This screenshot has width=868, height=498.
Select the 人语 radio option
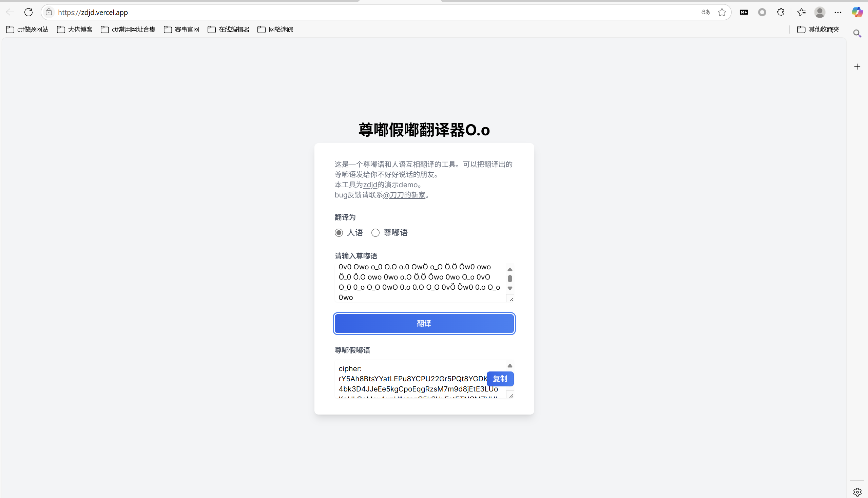[339, 233]
